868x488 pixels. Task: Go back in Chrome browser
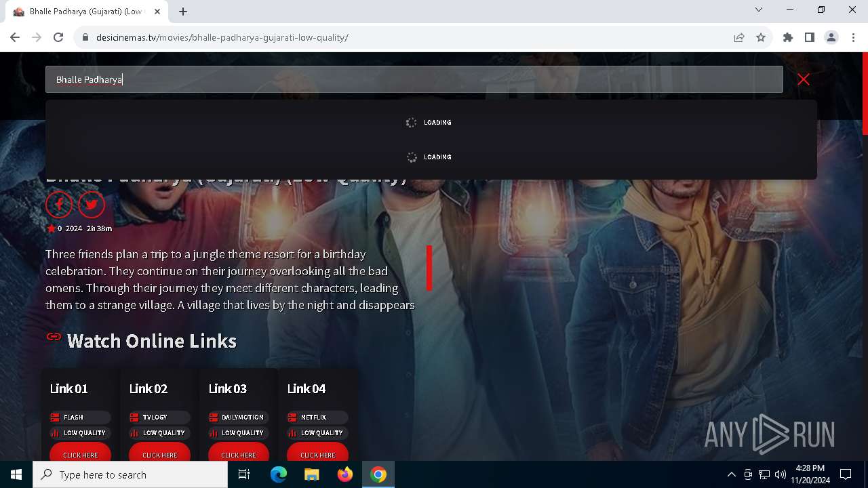tap(15, 37)
